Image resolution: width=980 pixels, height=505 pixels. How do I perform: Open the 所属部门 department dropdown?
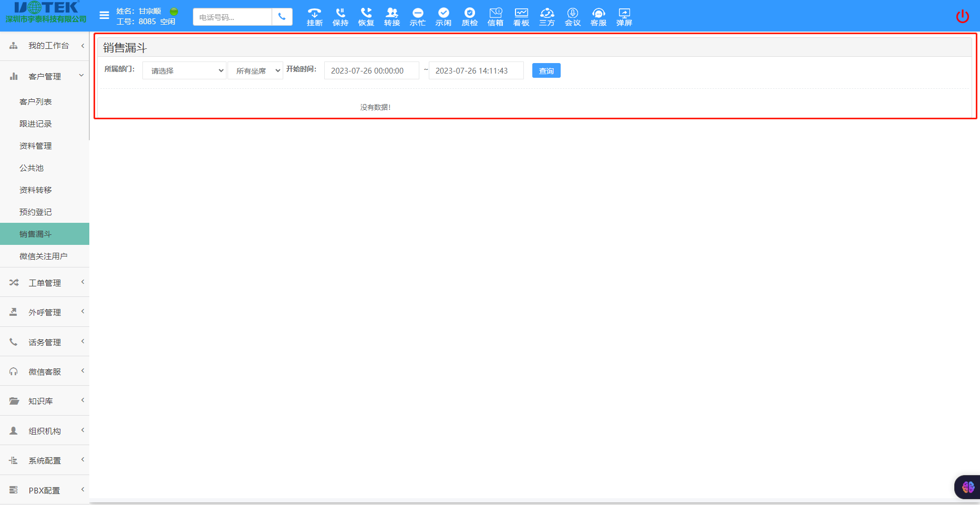point(184,70)
